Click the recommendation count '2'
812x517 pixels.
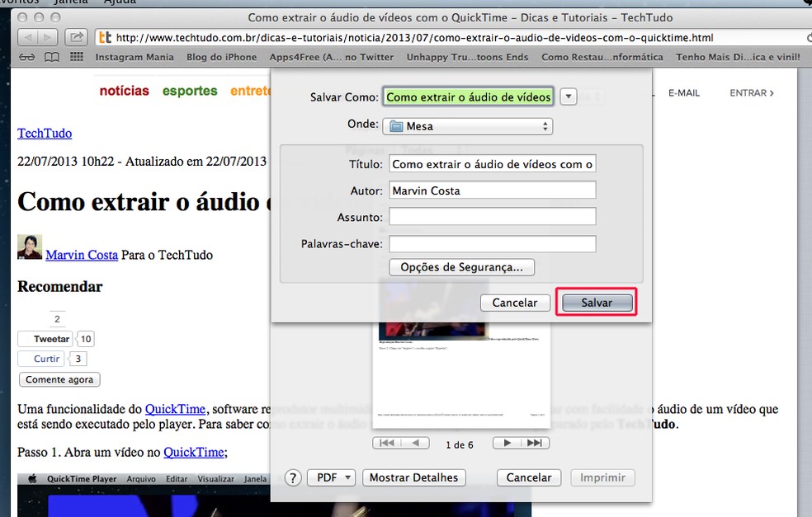tap(57, 319)
